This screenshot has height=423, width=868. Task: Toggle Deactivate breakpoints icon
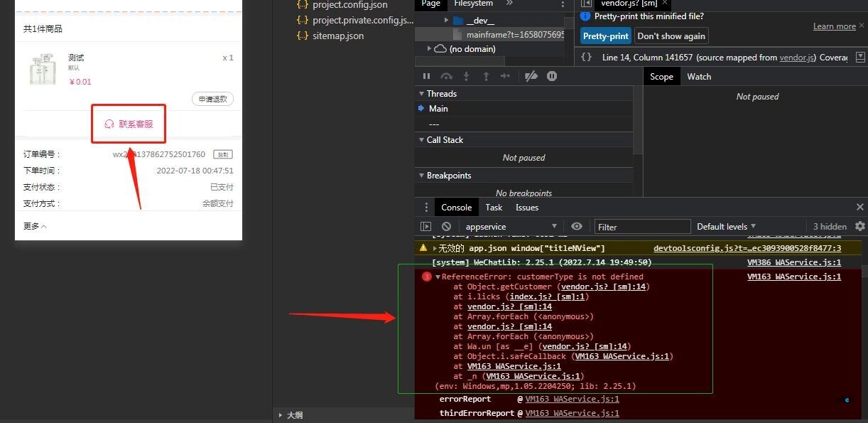pyautogui.click(x=531, y=76)
